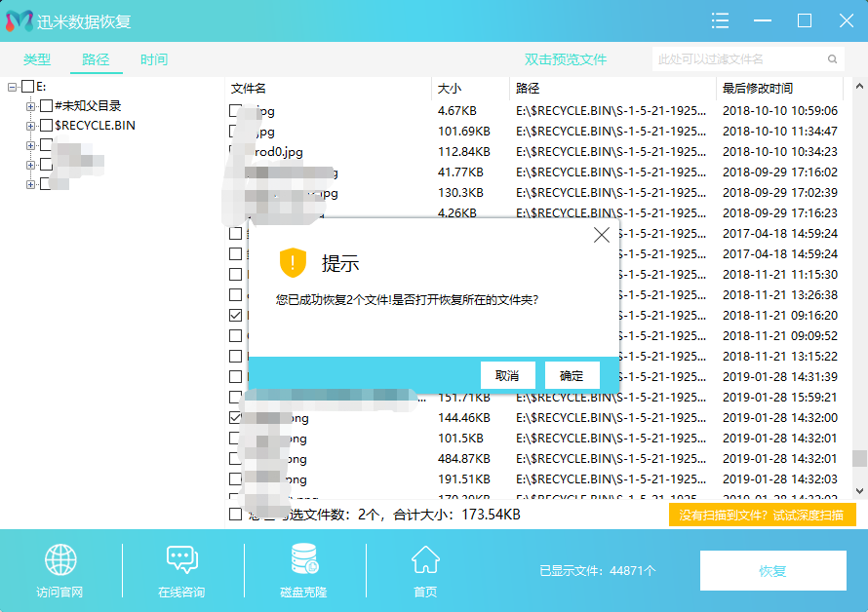Open online consultation chat icon

click(x=182, y=560)
